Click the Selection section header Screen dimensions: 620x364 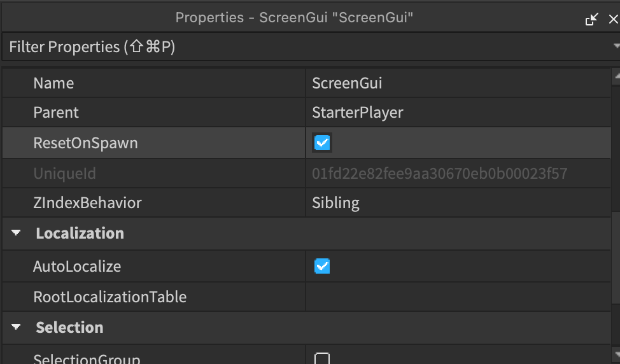(69, 328)
